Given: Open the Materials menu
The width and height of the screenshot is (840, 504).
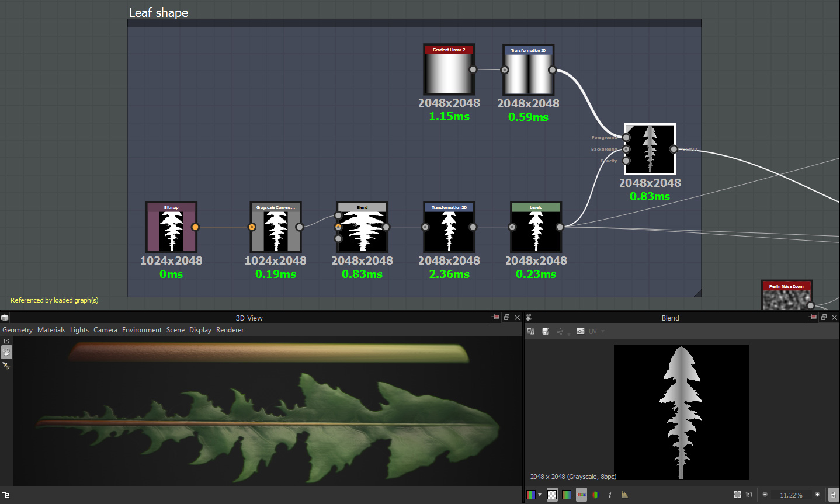Looking at the screenshot, I should (x=51, y=330).
